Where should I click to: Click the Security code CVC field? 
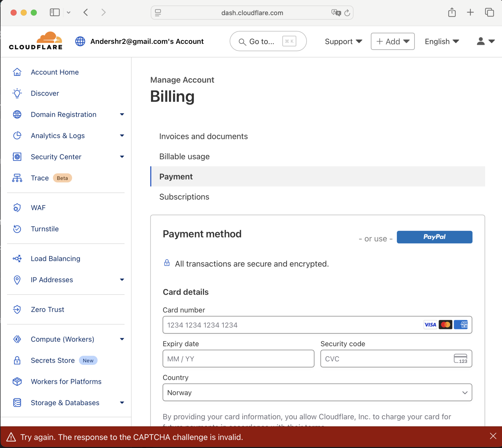click(x=396, y=359)
